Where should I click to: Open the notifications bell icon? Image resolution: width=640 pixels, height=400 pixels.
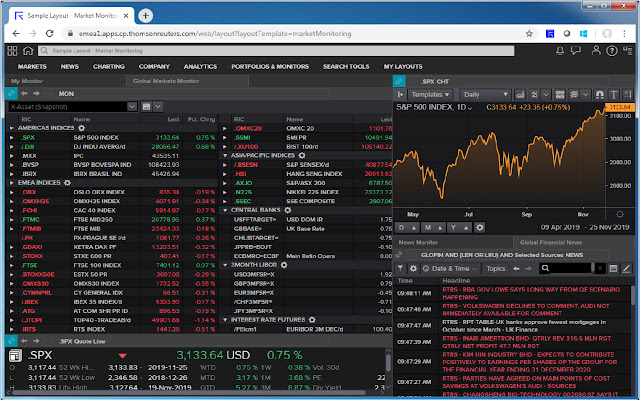pos(560,51)
